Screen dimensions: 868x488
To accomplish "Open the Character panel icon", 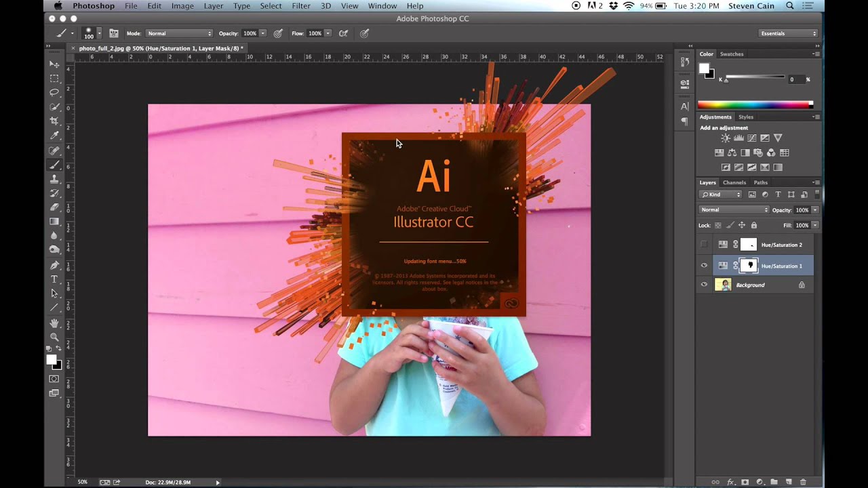I will click(685, 106).
